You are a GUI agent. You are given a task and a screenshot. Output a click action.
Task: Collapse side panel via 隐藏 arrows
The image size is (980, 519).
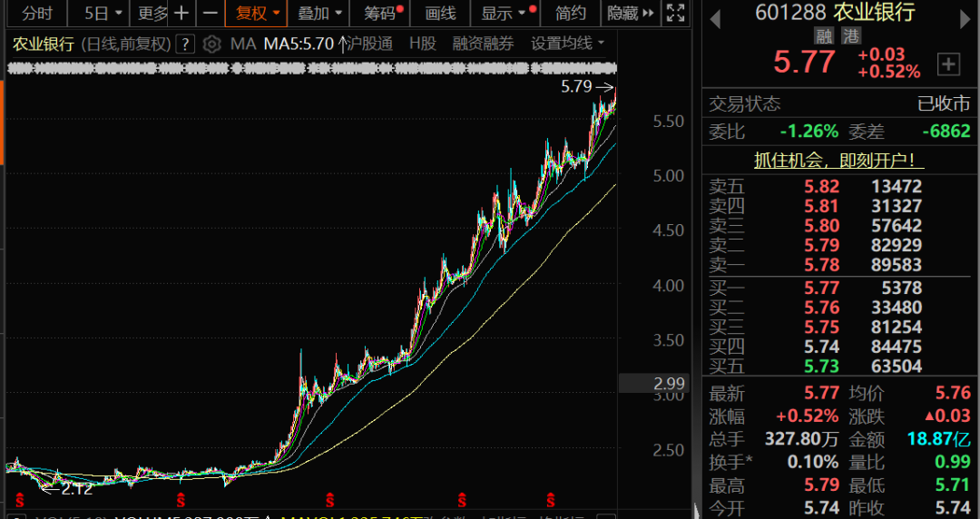(630, 13)
